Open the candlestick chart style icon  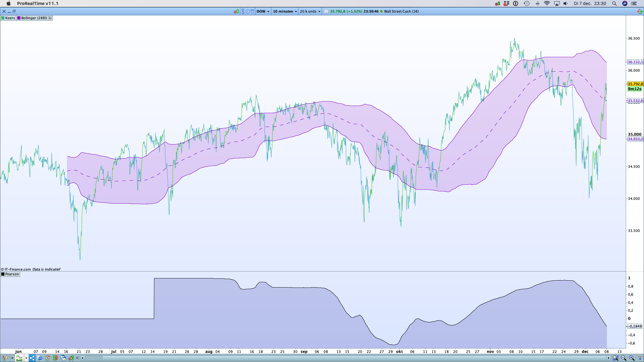236,11
